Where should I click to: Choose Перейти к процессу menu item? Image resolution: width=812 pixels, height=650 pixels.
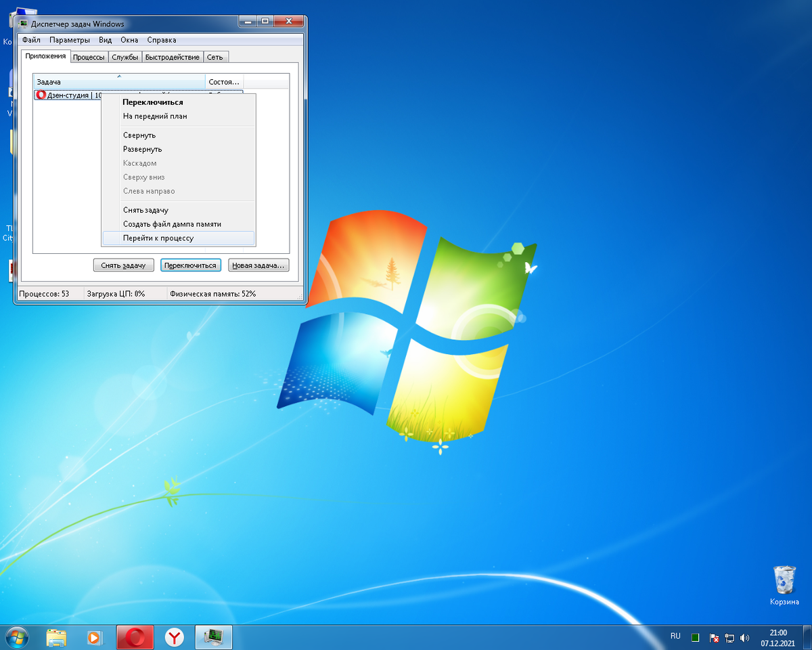(179, 238)
